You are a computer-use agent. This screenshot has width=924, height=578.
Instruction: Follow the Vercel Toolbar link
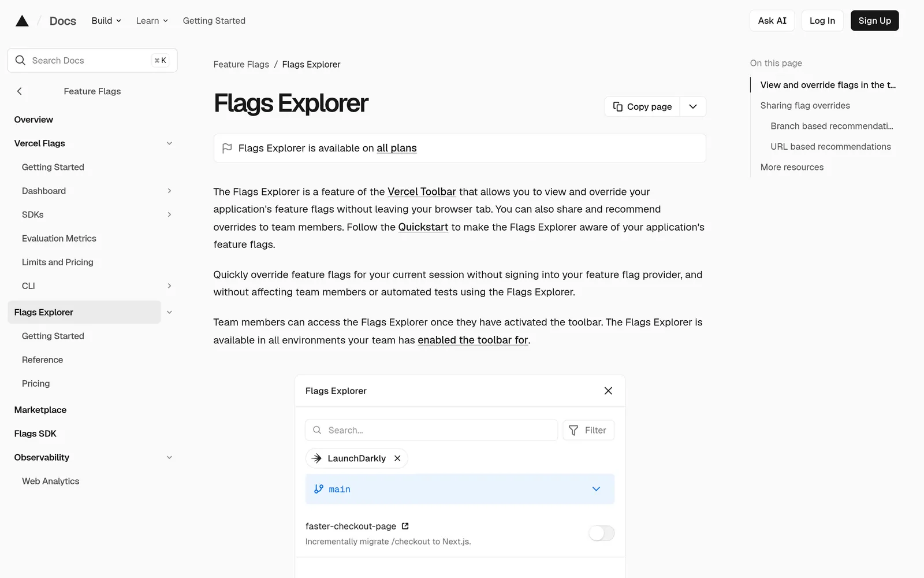(422, 192)
